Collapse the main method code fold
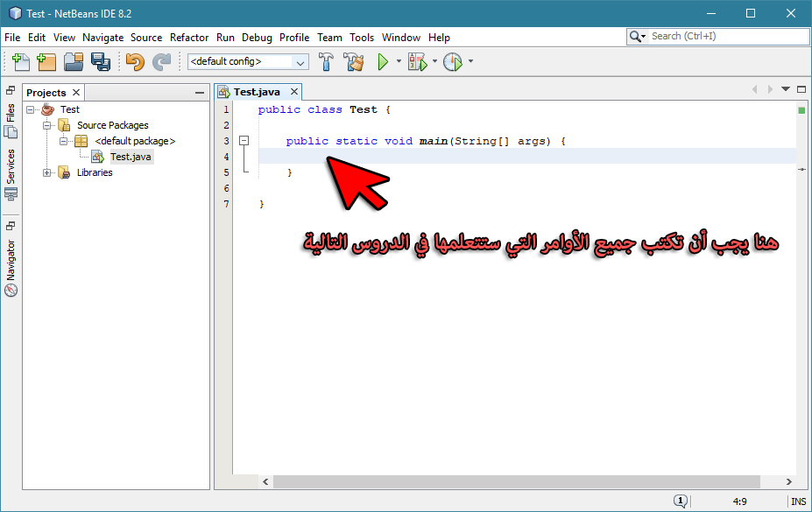The height and width of the screenshot is (512, 812). [244, 141]
